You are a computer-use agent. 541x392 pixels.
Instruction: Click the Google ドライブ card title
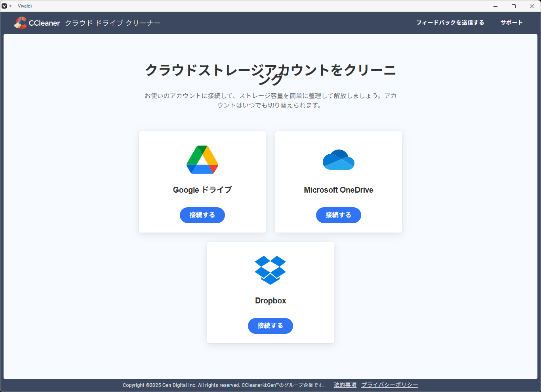[202, 190]
